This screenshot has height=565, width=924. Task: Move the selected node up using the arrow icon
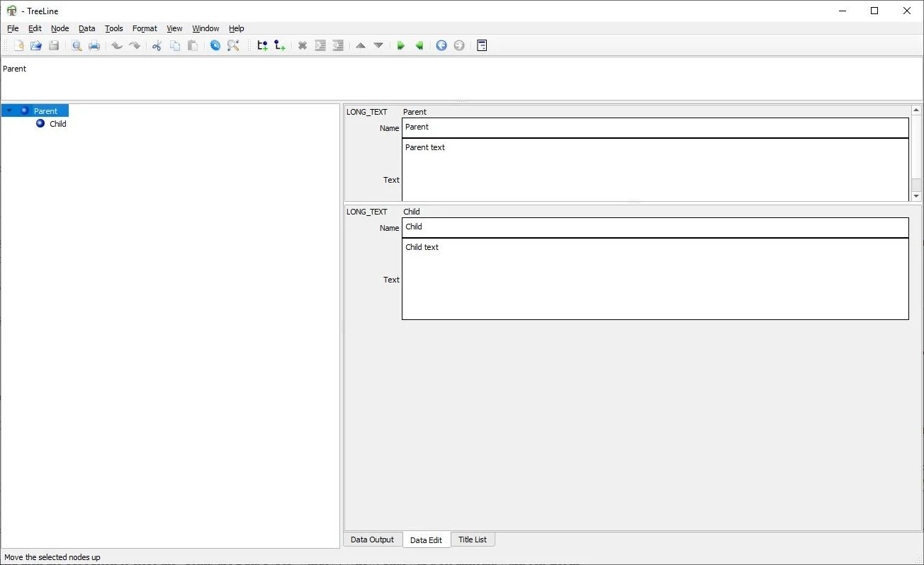[361, 45]
